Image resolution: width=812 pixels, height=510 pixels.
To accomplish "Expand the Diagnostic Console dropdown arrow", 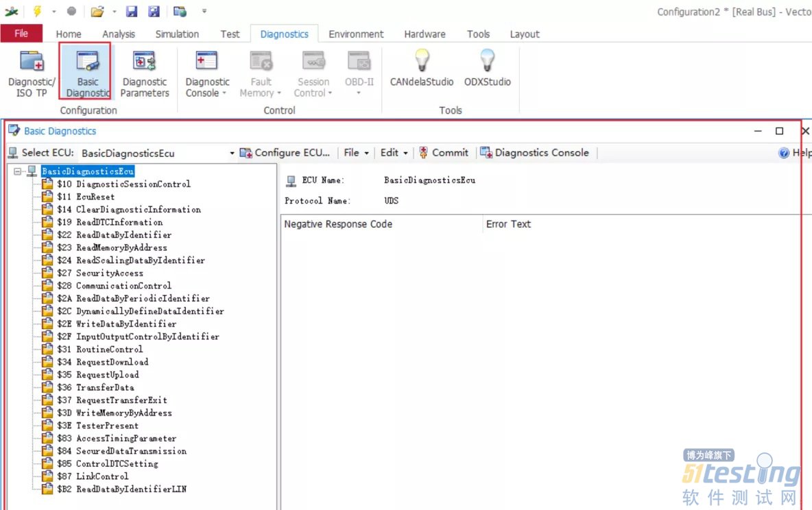I will 224,93.
